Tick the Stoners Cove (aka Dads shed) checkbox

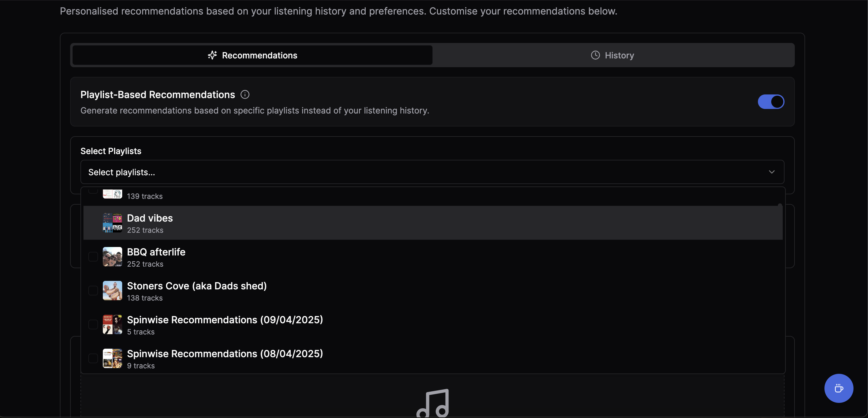(93, 291)
